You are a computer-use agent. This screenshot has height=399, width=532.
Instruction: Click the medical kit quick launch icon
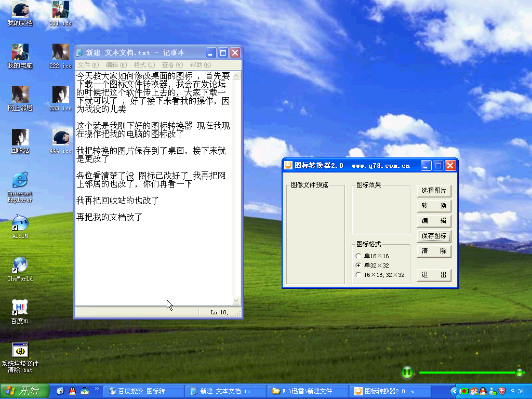[x=85, y=391]
